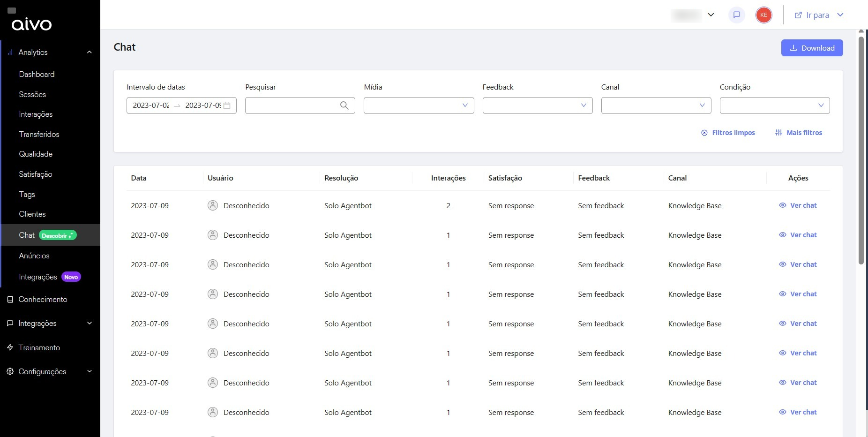Viewport: 868px width, 437px height.
Task: Click the page vertical scrollbar
Action: (x=861, y=150)
